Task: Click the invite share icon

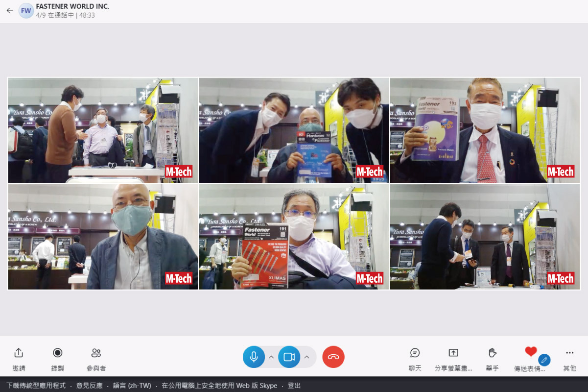Action: coord(19,353)
